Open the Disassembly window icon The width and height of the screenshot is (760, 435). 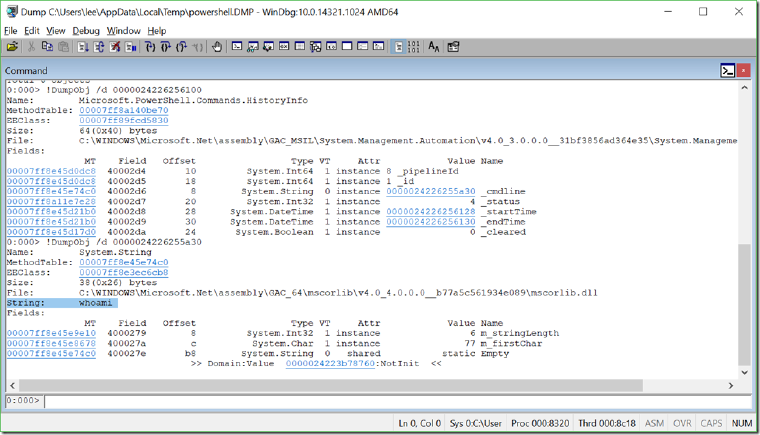pyautogui.click(x=332, y=47)
